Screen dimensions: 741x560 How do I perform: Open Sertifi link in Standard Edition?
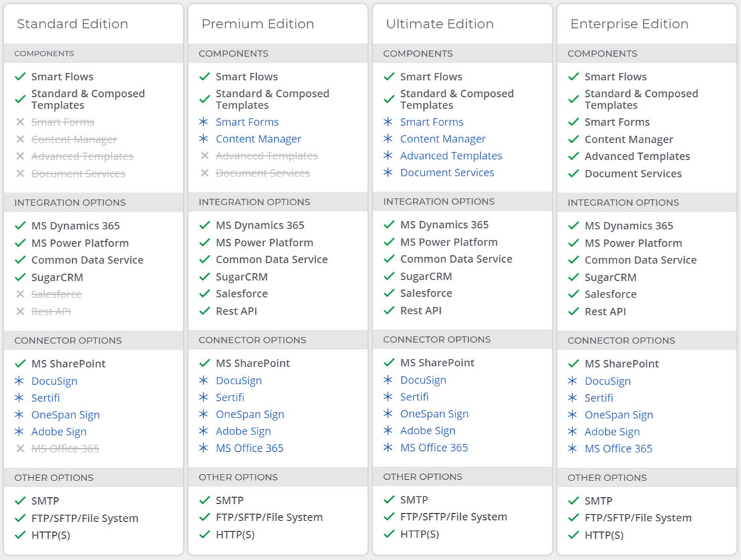(45, 398)
